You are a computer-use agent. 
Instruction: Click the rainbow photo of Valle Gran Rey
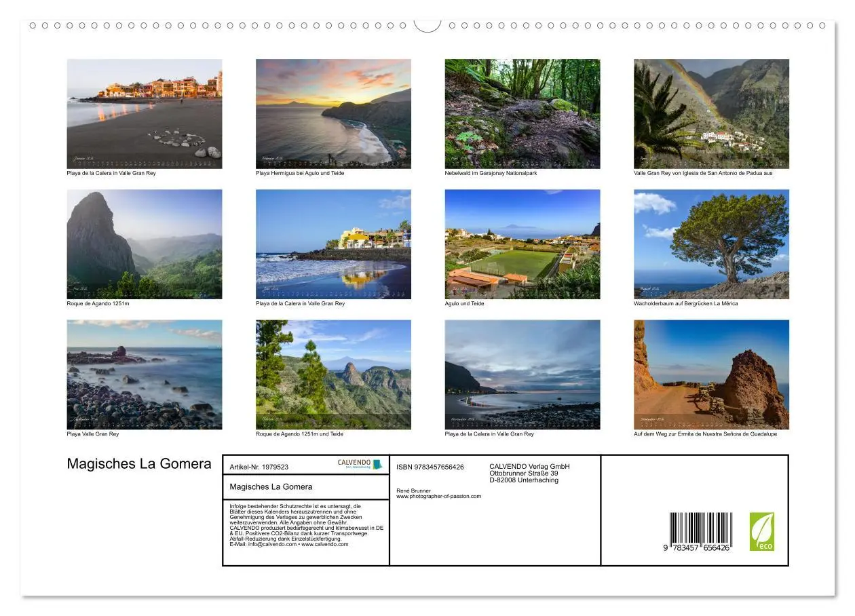click(710, 113)
